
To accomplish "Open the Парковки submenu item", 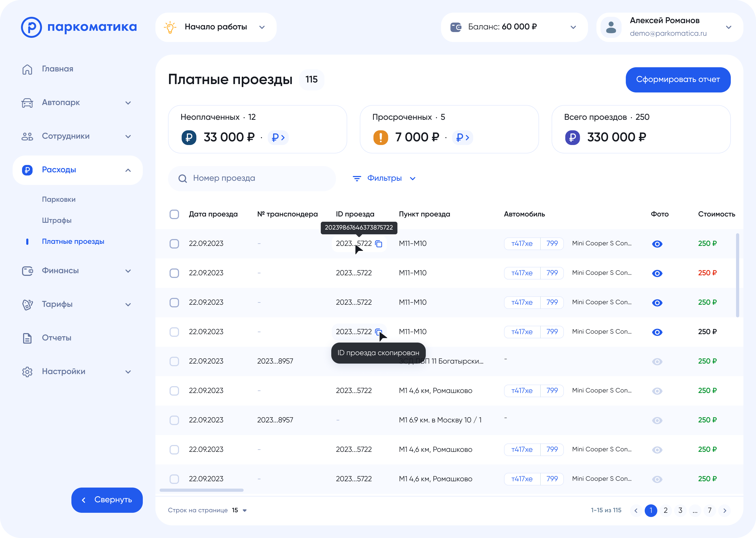I will click(x=59, y=199).
